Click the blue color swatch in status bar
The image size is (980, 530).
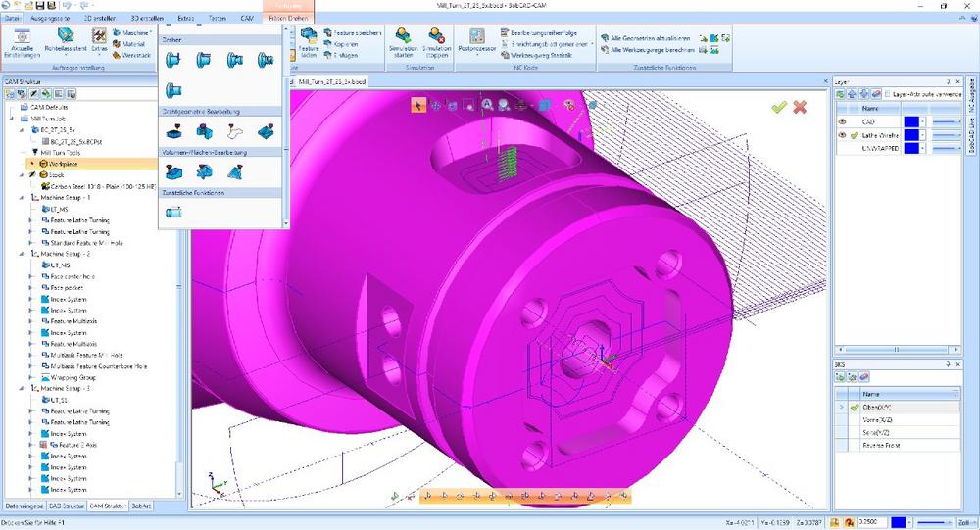click(898, 522)
